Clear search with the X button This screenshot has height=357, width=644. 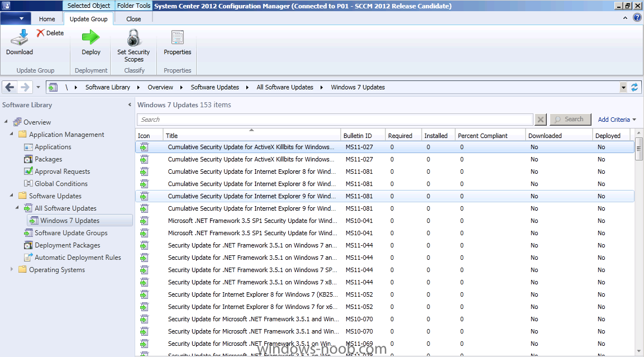coord(541,120)
